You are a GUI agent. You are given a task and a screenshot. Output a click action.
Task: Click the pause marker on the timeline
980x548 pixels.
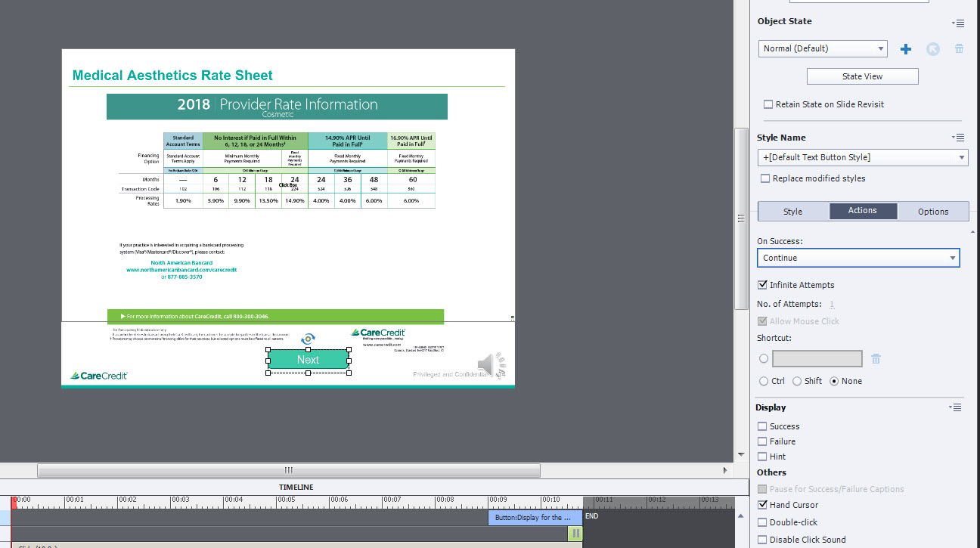click(575, 534)
